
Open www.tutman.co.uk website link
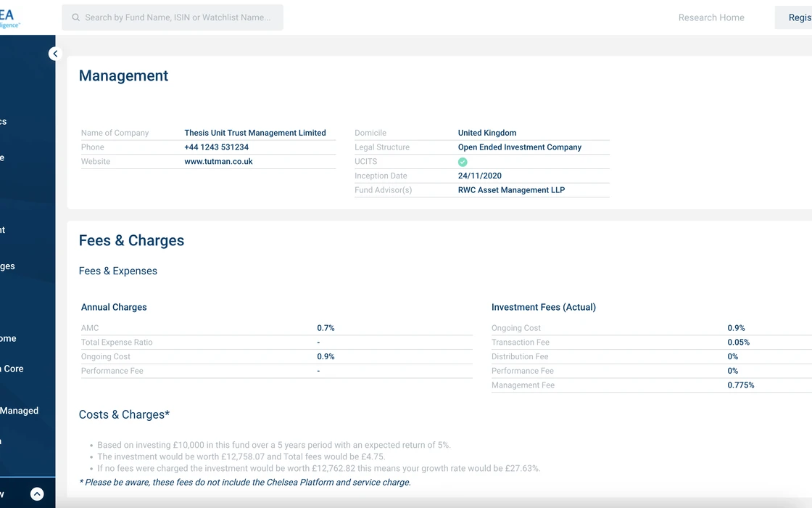point(218,161)
